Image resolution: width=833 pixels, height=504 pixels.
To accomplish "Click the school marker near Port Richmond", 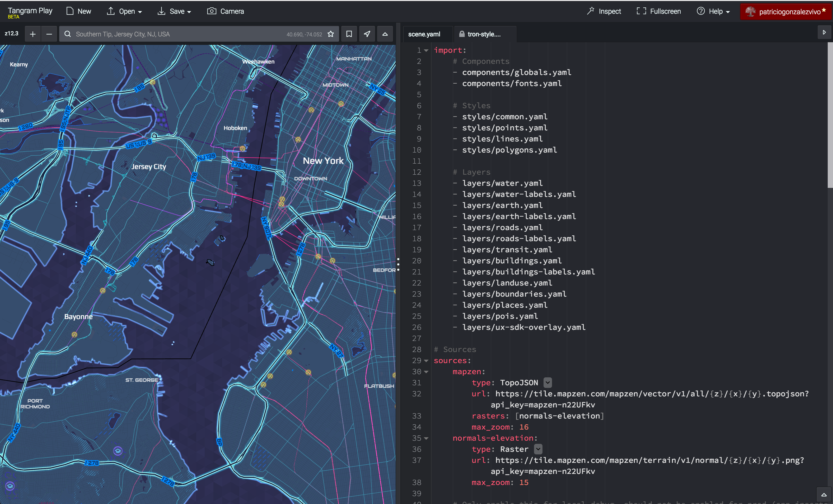I will point(118,451).
